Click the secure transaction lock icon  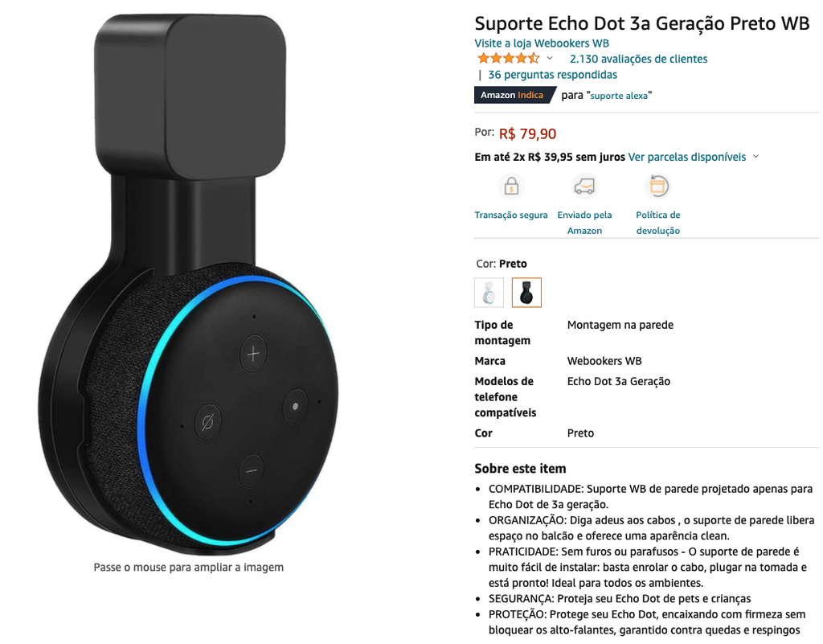pyautogui.click(x=511, y=186)
